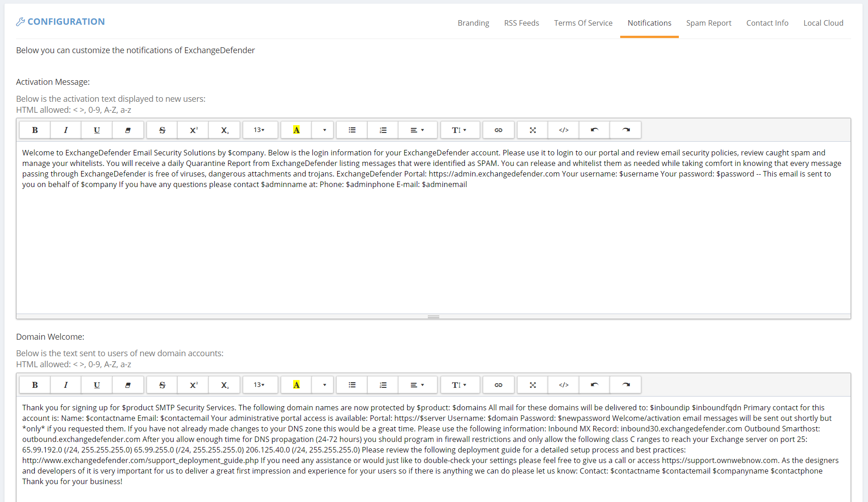Go to the Contact Info tab
The image size is (868, 502).
click(767, 23)
